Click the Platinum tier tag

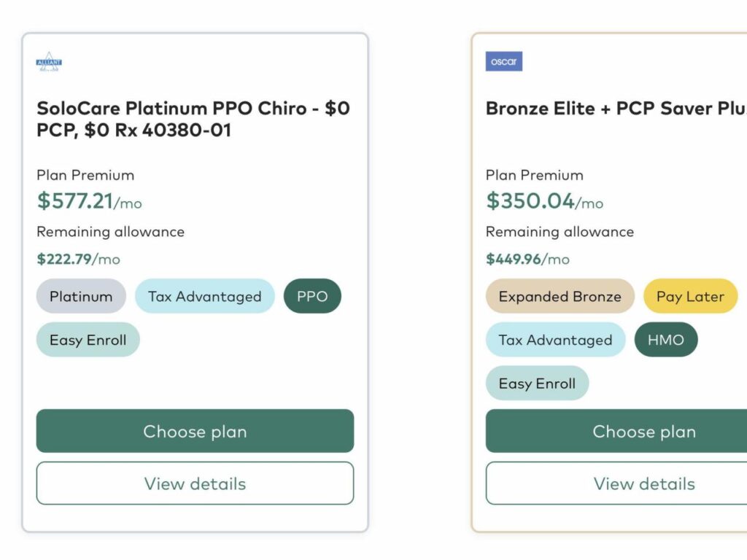[81, 296]
